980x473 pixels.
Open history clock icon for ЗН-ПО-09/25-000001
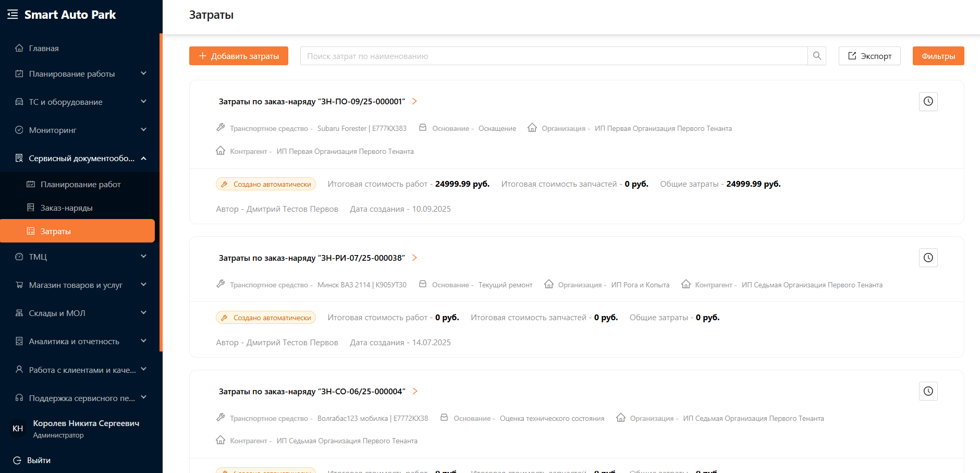point(928,101)
